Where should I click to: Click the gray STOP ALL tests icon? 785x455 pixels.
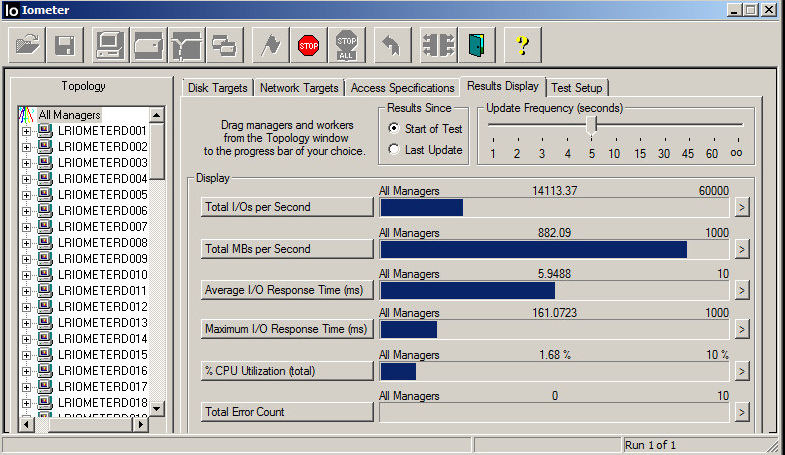[x=346, y=45]
